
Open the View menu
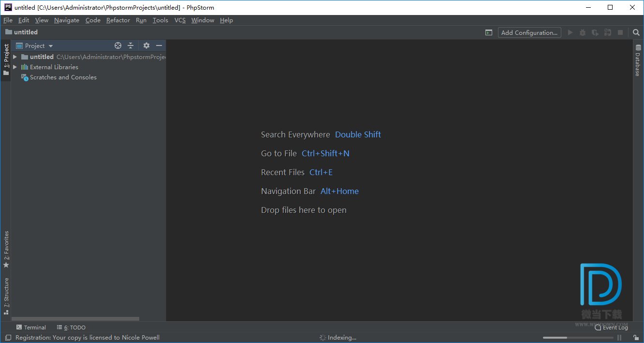(42, 20)
